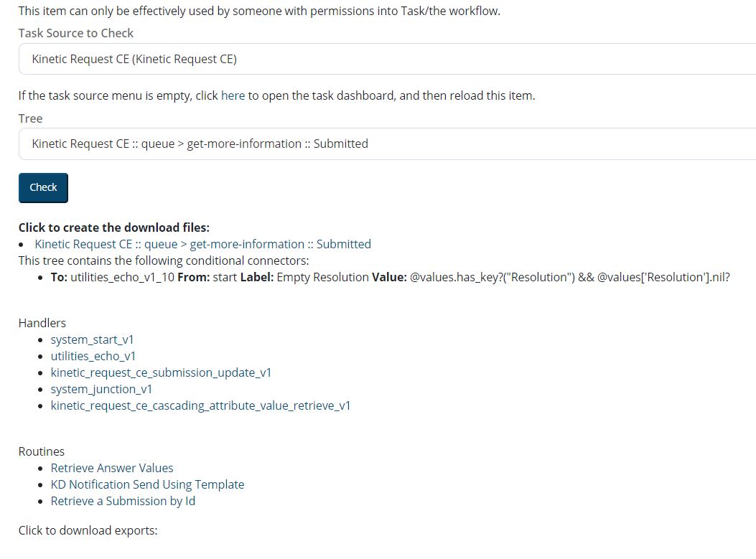Select the 'Tree' field label
The image size is (756, 559).
pyautogui.click(x=30, y=118)
